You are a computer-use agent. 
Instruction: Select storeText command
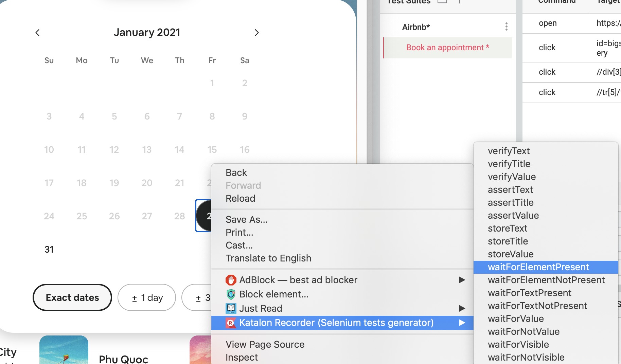tap(546, 228)
